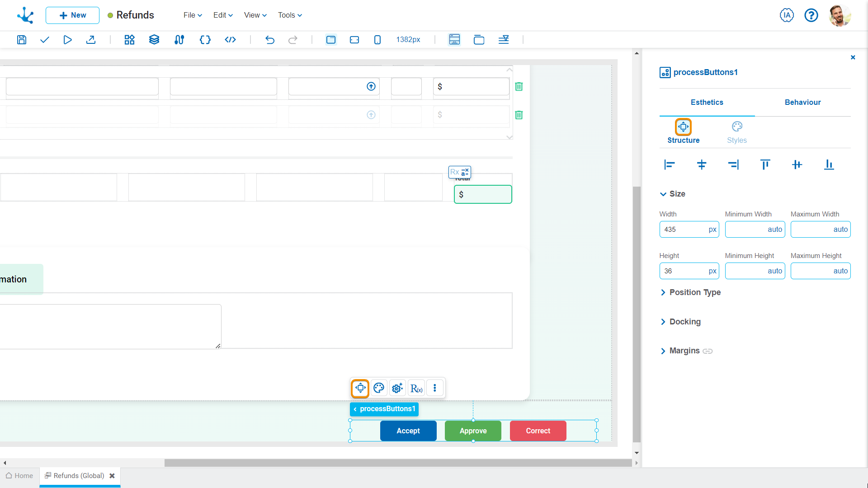Toggle the undo action in toolbar
This screenshot has width=868, height=488.
(x=269, y=39)
